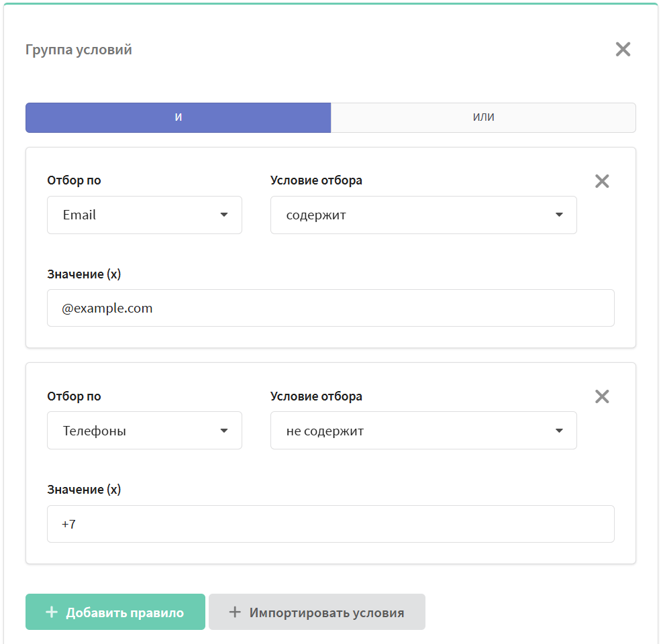The height and width of the screenshot is (644, 661).
Task: Switch group logic to И
Action: point(179,117)
